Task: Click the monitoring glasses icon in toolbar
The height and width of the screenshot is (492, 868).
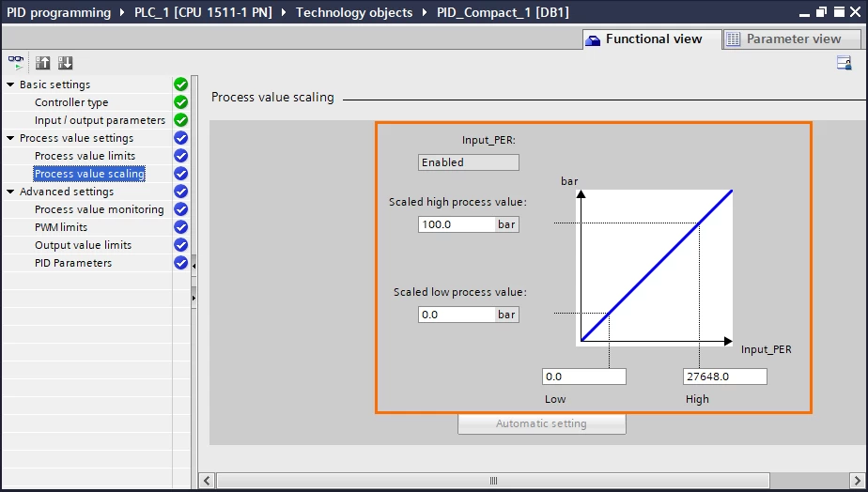Action: pyautogui.click(x=16, y=63)
